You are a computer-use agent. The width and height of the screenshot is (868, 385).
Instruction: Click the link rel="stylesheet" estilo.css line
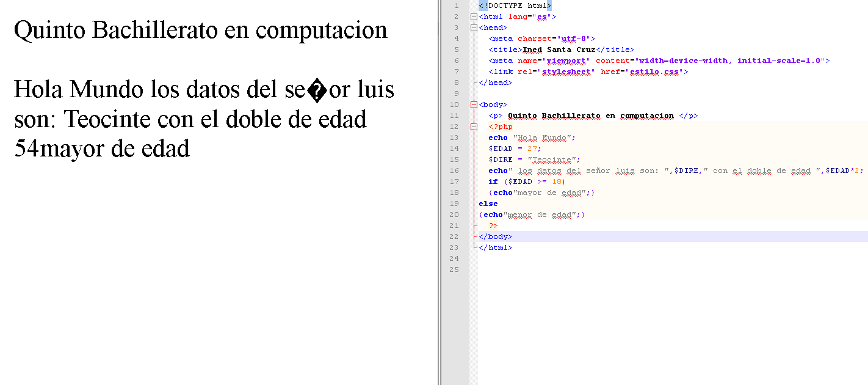click(x=588, y=72)
